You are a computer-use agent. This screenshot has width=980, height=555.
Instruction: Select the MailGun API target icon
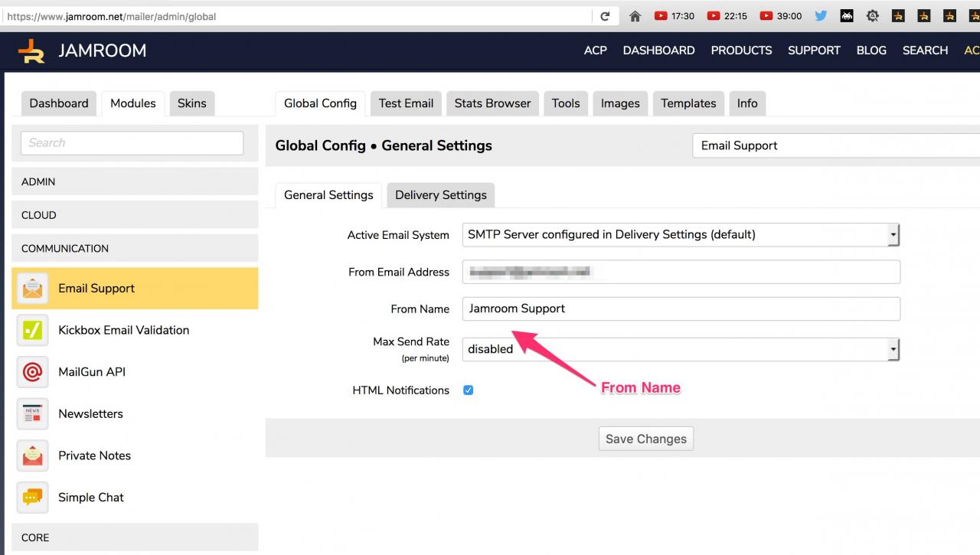click(x=32, y=372)
